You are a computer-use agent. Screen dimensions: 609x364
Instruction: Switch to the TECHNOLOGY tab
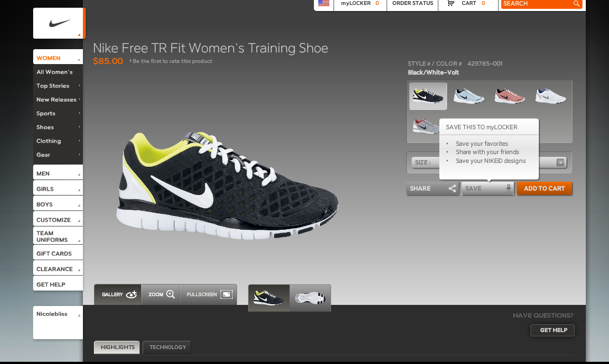[167, 347]
